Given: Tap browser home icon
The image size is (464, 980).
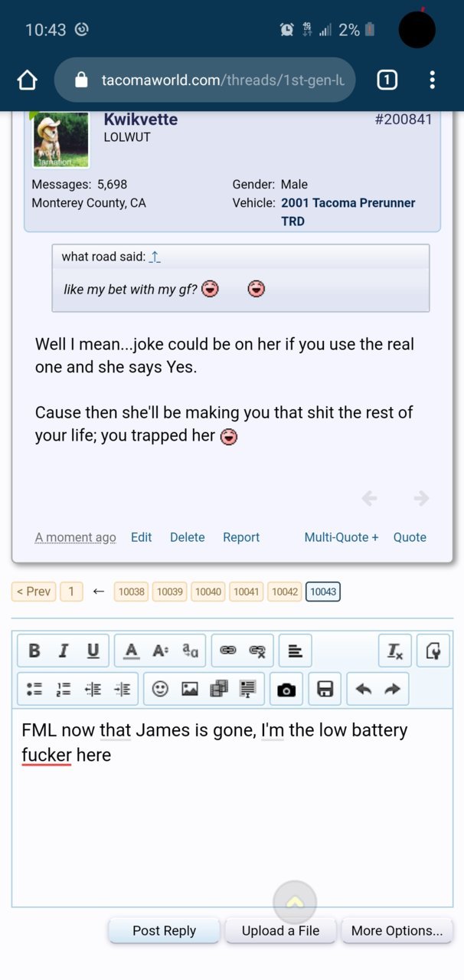Looking at the screenshot, I should 28,80.
